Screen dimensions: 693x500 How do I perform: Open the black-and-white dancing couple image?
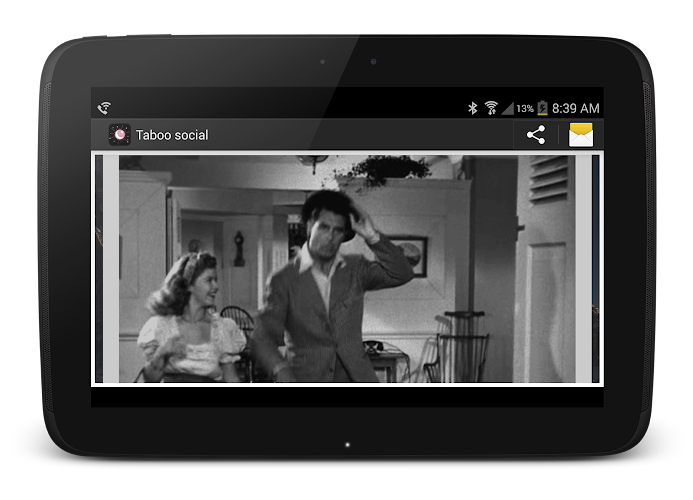pyautogui.click(x=347, y=269)
